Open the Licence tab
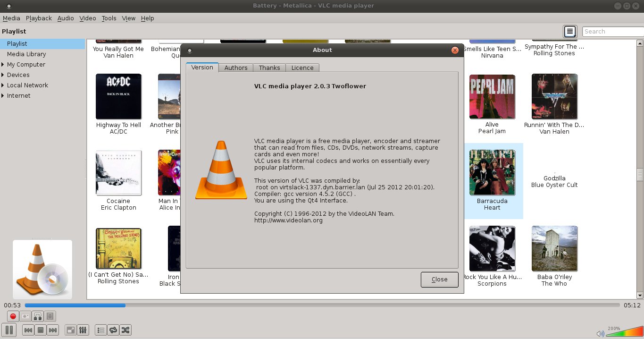 (x=302, y=68)
